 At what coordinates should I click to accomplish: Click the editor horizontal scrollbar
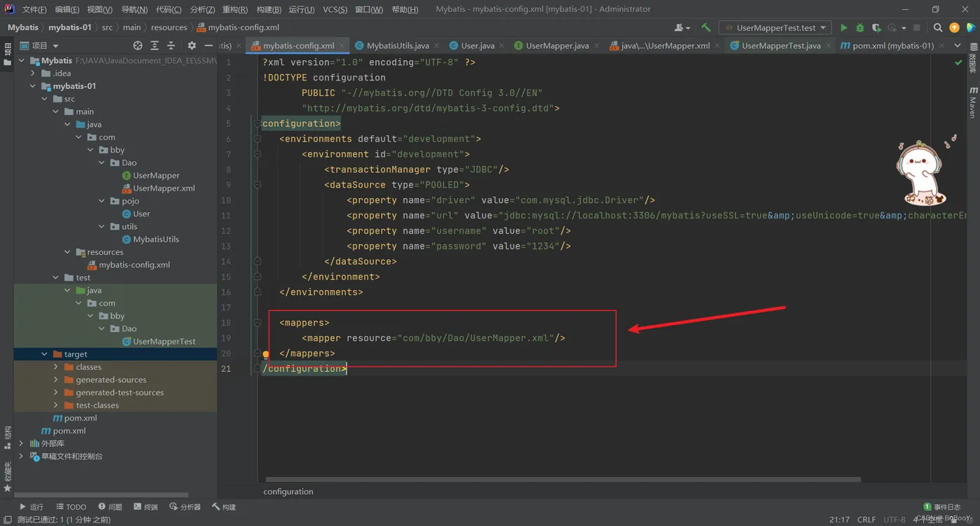[x=563, y=480]
